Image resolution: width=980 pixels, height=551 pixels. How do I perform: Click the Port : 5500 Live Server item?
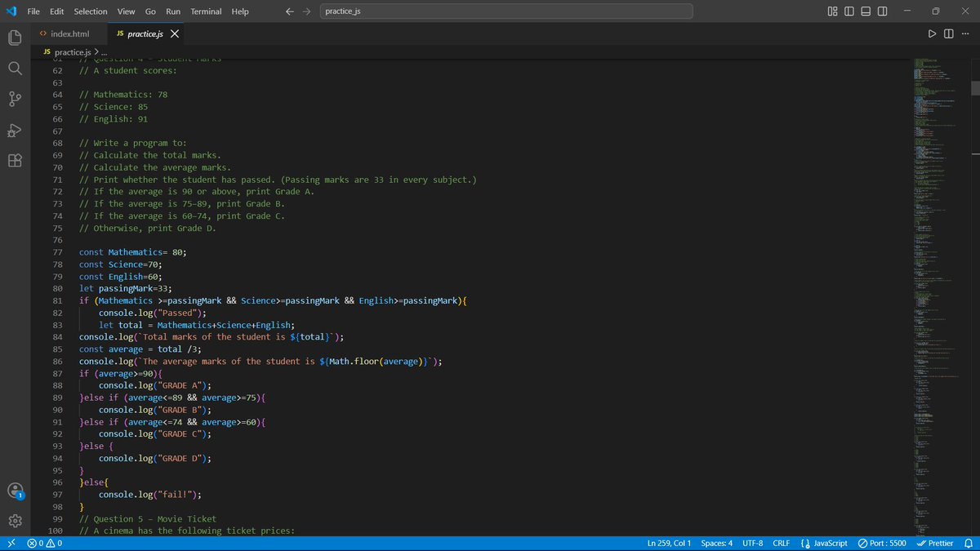[x=882, y=543]
